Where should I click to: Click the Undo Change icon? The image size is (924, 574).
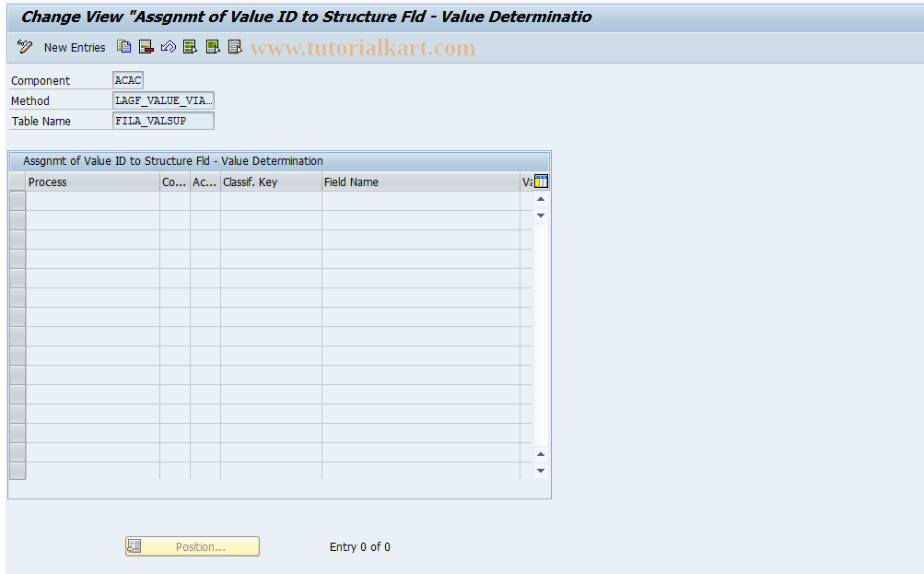coord(169,47)
